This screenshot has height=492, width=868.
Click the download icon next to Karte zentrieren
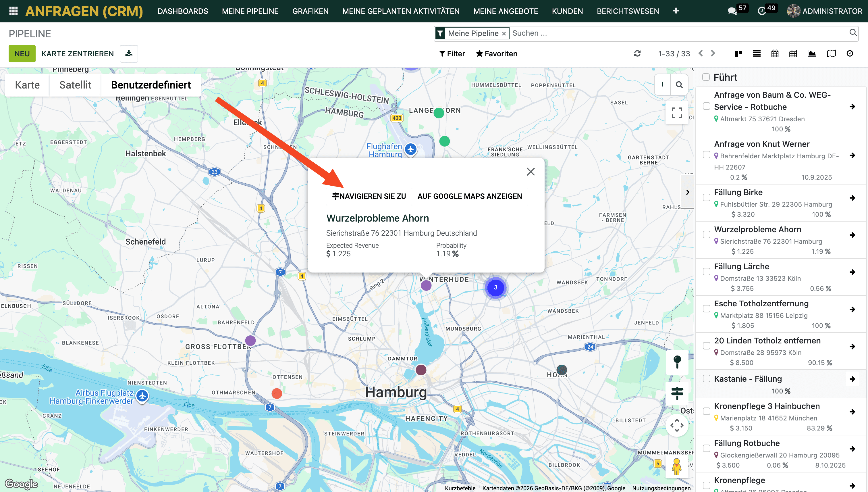click(129, 53)
